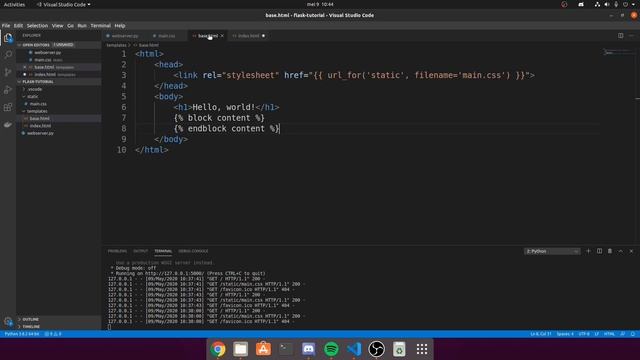Switch to the Problems panel tab
Screen dimensions: 640x360
coord(117,251)
